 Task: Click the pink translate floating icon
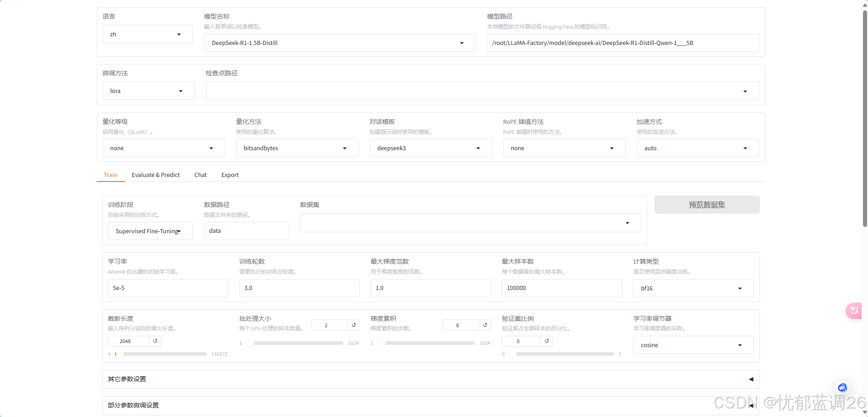[x=854, y=311]
